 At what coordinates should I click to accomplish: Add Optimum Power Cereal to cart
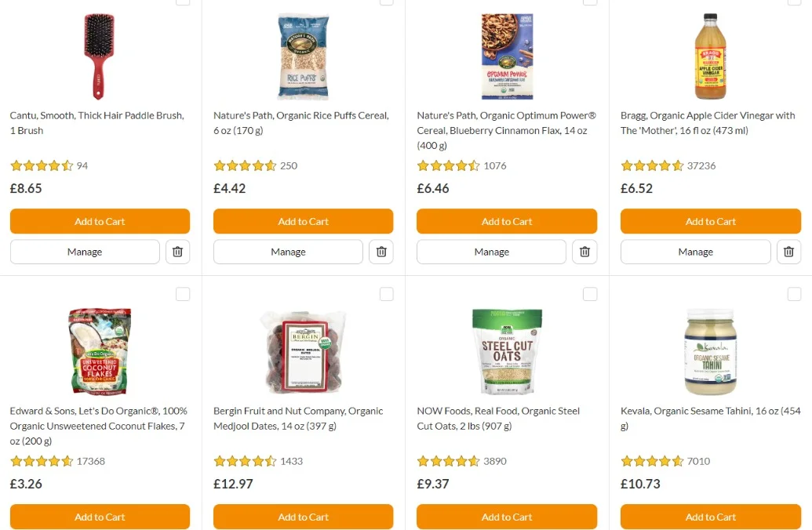507,221
